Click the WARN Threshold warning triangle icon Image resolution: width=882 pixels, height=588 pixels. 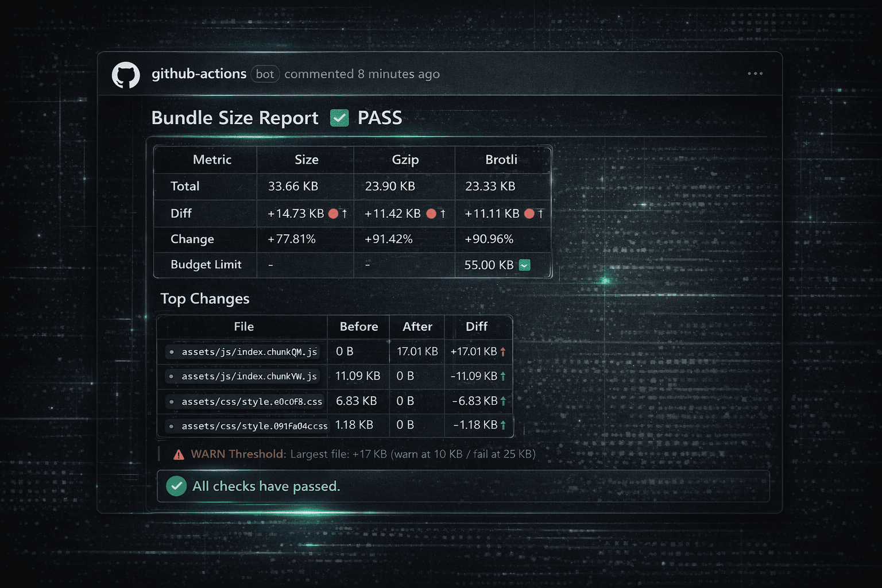(179, 455)
